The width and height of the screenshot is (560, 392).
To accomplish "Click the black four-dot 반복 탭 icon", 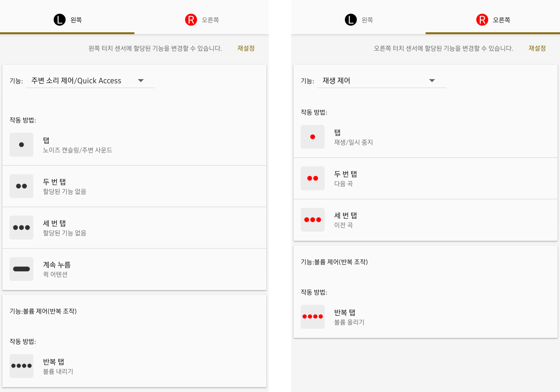I will tap(21, 366).
